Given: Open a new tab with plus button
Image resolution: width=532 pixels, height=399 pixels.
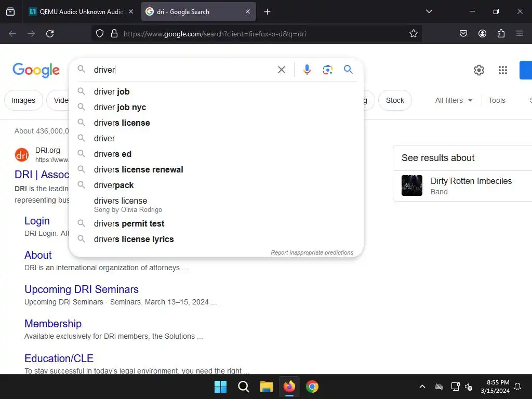Looking at the screenshot, I should coord(268,12).
